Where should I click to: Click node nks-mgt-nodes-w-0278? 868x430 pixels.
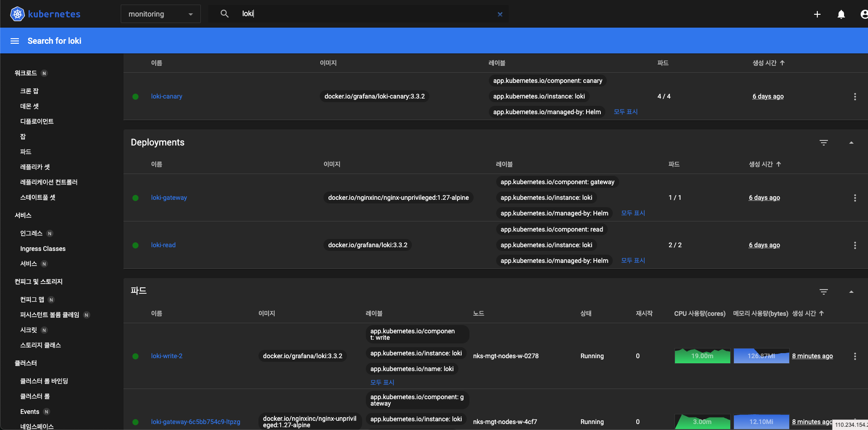click(506, 356)
